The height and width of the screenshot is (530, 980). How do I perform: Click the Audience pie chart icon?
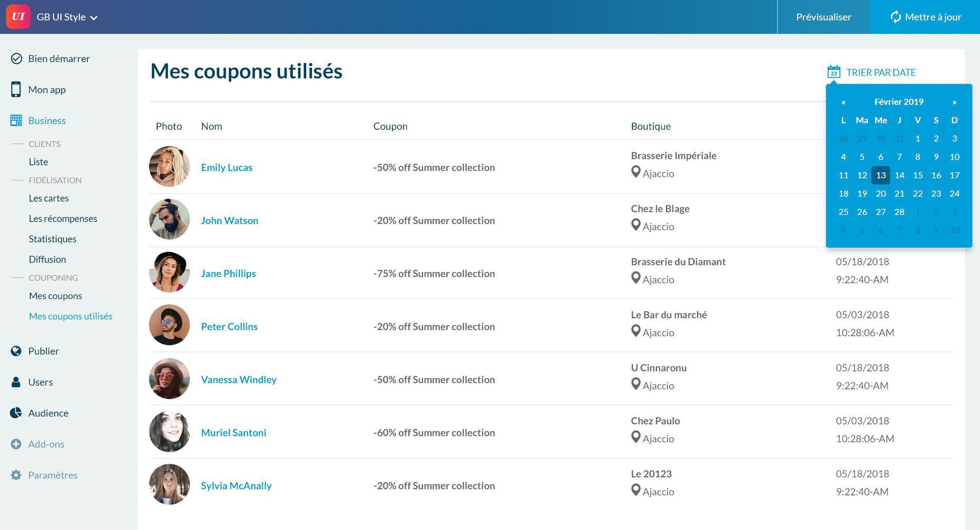pos(16,413)
